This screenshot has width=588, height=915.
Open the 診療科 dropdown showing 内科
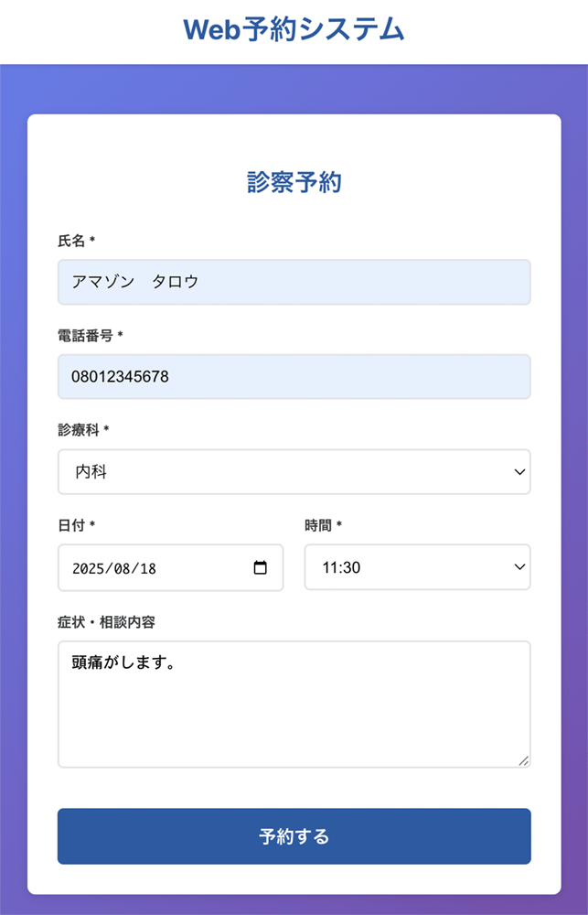tap(293, 472)
